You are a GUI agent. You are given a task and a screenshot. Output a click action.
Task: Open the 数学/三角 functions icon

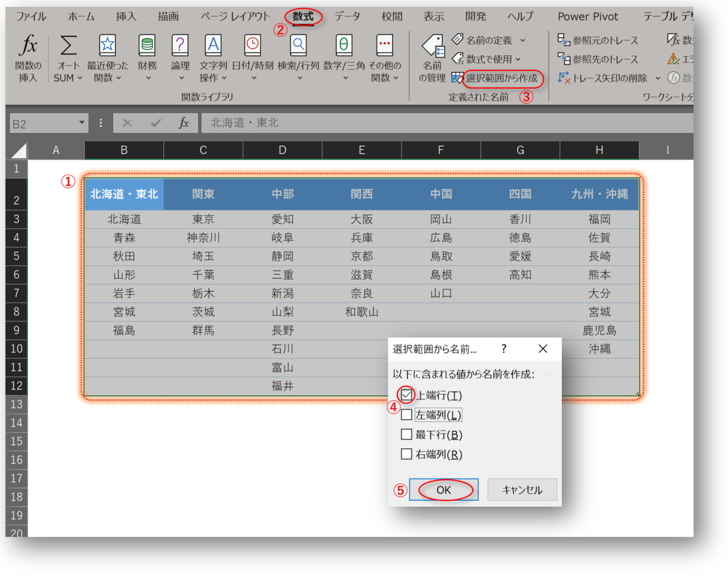(x=344, y=45)
